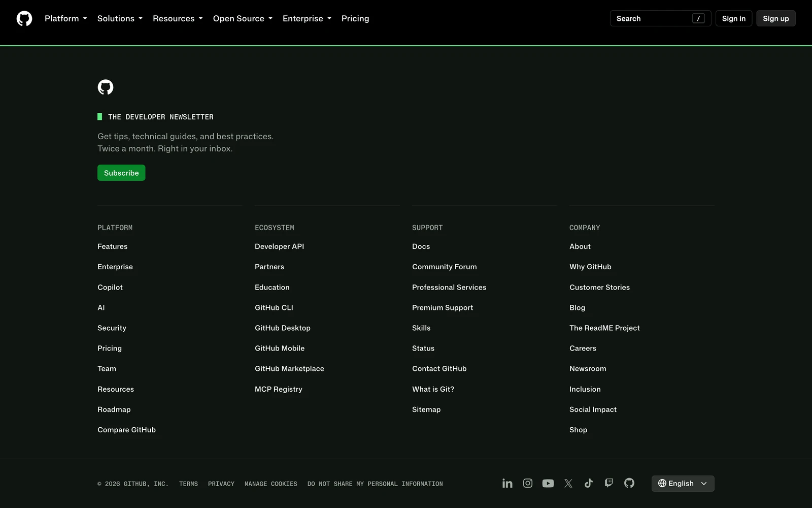Viewport: 812px width, 508px height.
Task: Open GitHub's YouTube channel icon
Action: tap(548, 483)
